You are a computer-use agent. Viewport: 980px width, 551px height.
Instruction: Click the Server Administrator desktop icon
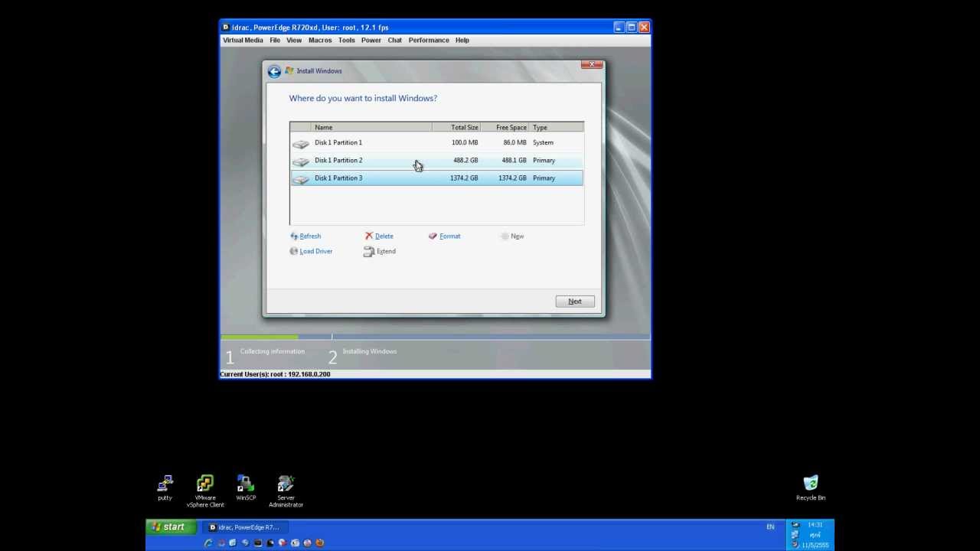(286, 491)
